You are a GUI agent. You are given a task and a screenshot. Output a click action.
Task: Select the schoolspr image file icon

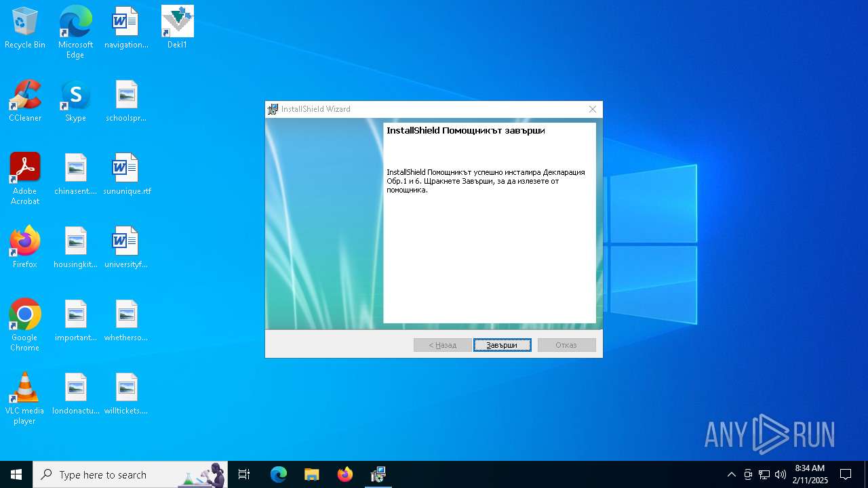coord(126,101)
